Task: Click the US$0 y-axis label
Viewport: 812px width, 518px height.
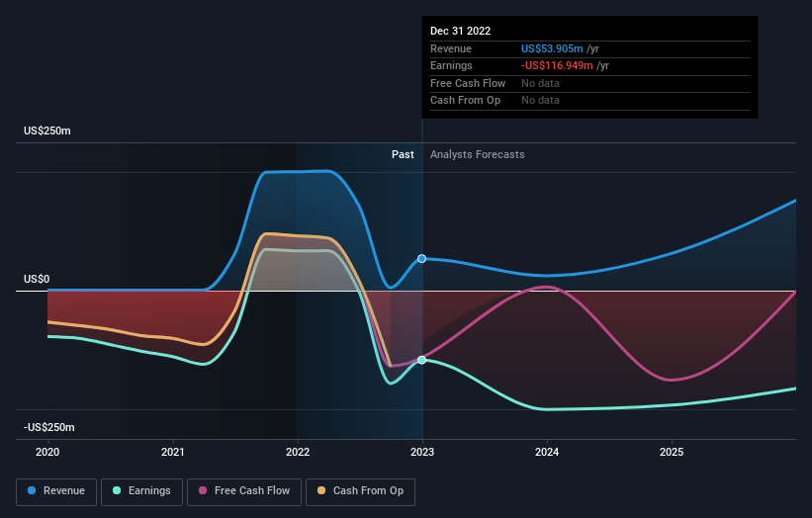Action: click(37, 280)
